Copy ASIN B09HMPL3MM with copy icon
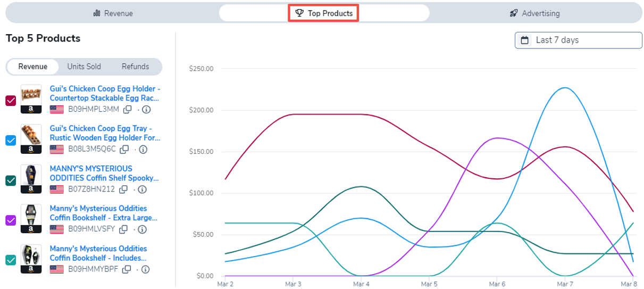 click(x=127, y=109)
